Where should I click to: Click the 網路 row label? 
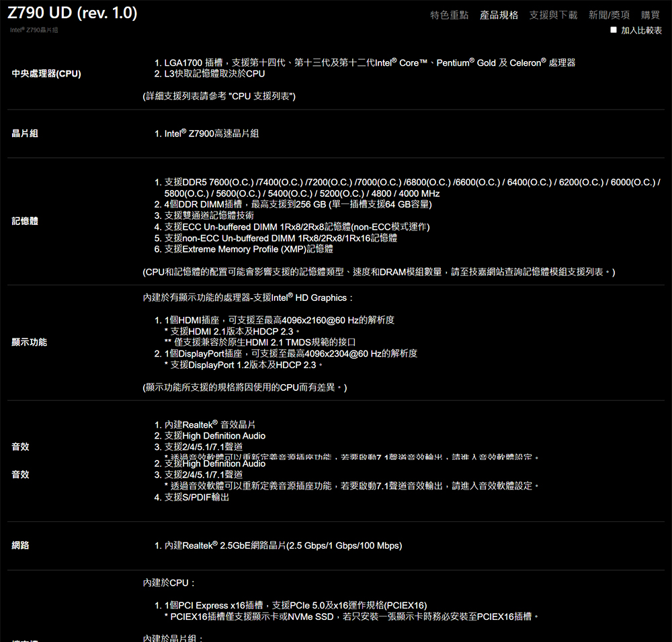coord(20,546)
